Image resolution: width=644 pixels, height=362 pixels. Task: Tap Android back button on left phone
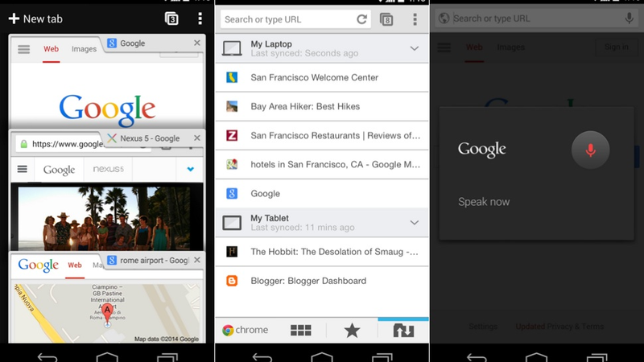click(47, 357)
